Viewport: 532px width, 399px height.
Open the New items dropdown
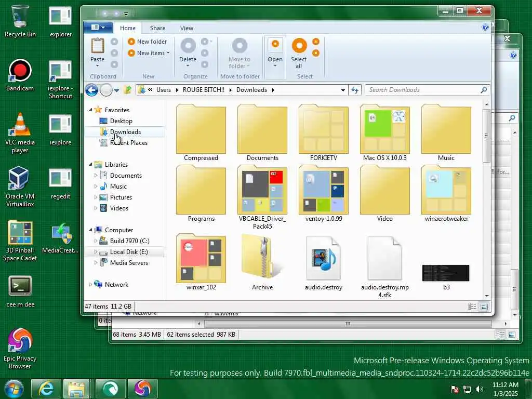(149, 53)
